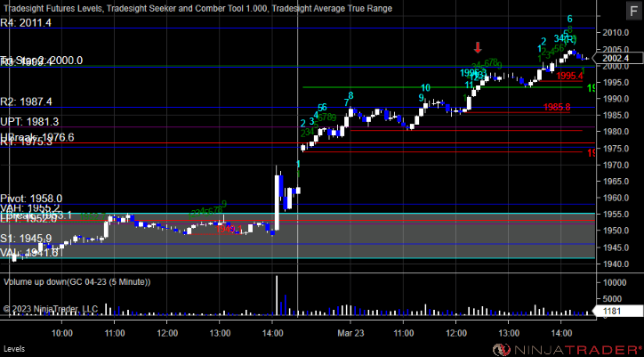Click the cyan 10 count label
644x357 pixels.
point(425,87)
